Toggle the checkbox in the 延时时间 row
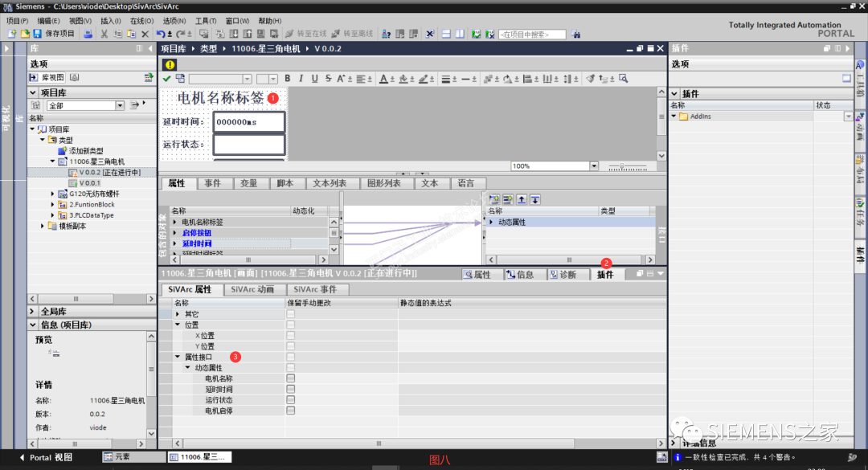Screen dimensions: 868x470 click(x=291, y=389)
